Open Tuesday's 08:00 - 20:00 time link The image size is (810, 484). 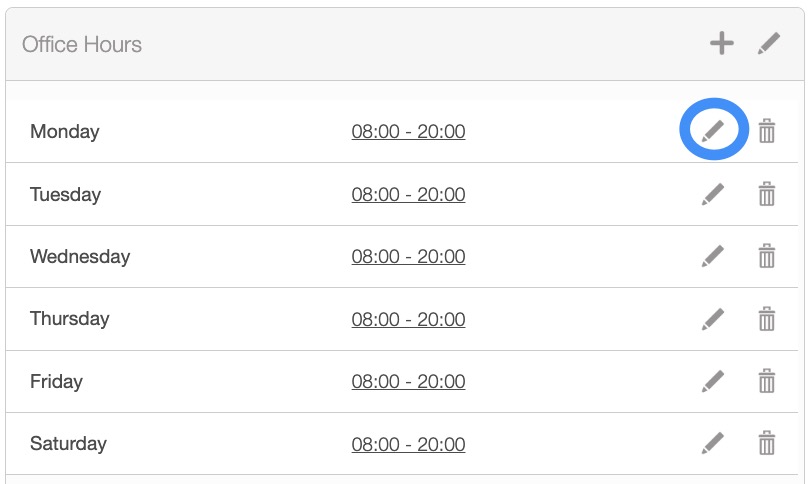pyautogui.click(x=408, y=194)
